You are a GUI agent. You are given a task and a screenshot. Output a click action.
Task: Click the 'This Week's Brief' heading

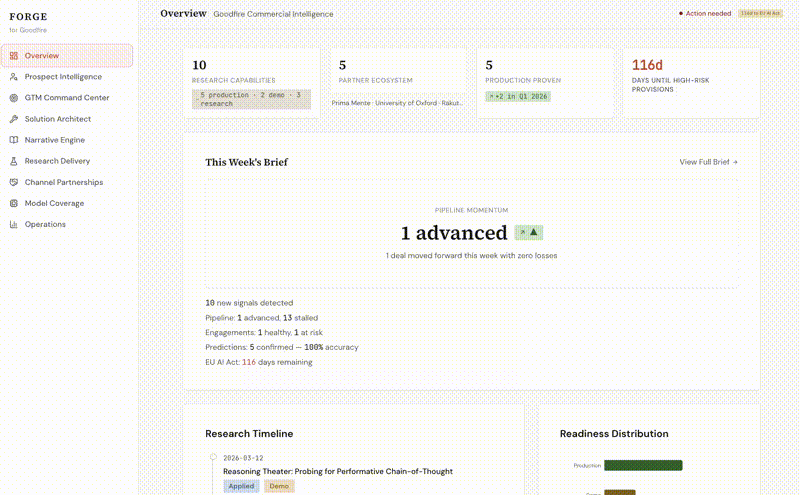tap(246, 162)
